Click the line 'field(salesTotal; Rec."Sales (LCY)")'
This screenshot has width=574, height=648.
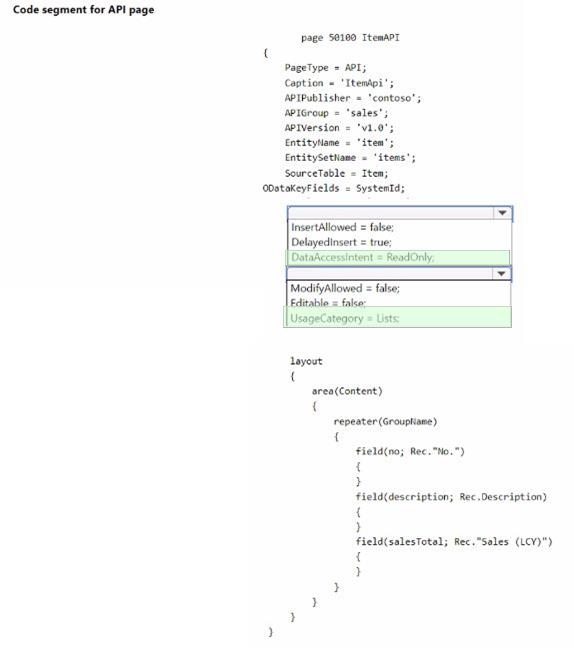click(x=454, y=542)
